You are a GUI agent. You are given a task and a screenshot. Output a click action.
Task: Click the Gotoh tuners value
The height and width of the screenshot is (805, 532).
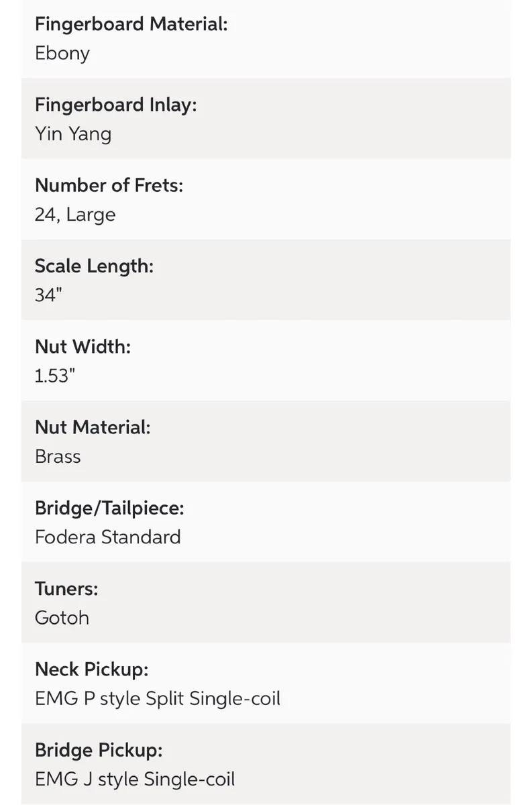coord(62,618)
